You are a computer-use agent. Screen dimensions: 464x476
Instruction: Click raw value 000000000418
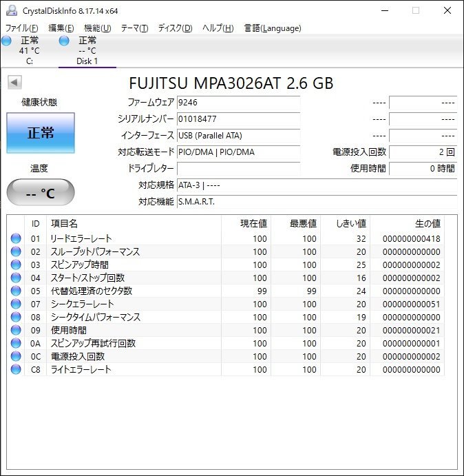(x=411, y=239)
